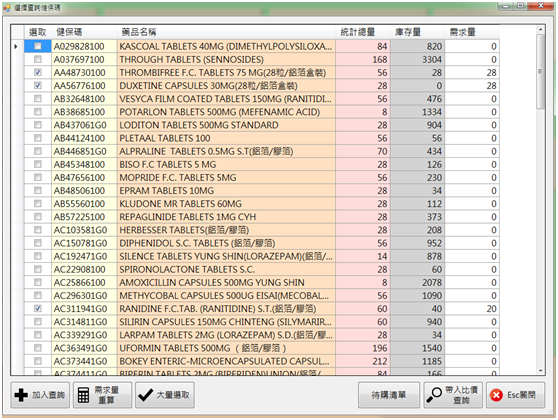
Task: Click drug name MOPRIDE F.C. TABLETS 5MG
Action: point(226,178)
